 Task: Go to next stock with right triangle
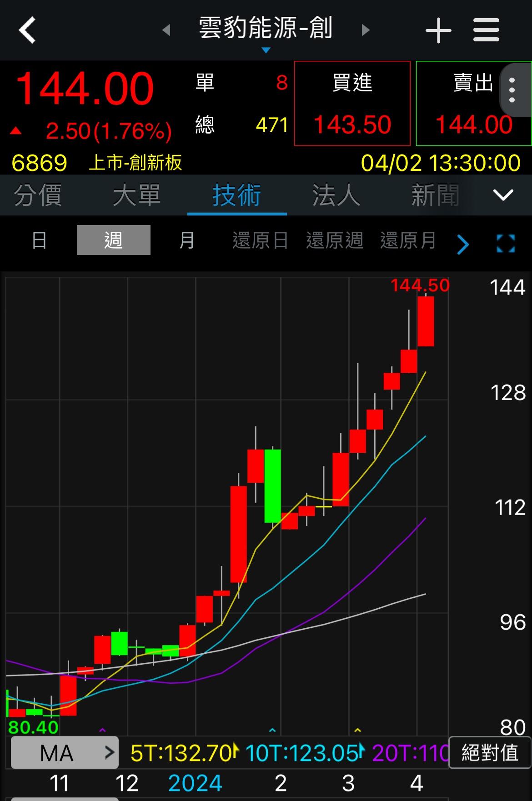tap(365, 30)
